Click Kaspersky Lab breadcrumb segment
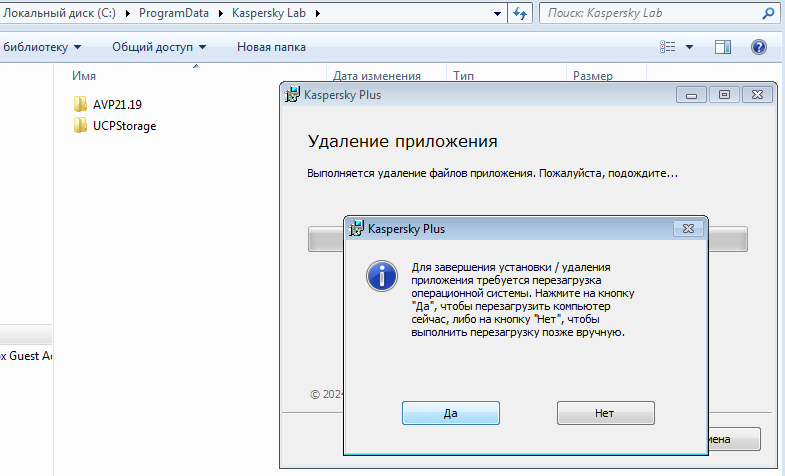The height and width of the screenshot is (476, 785). pyautogui.click(x=269, y=13)
